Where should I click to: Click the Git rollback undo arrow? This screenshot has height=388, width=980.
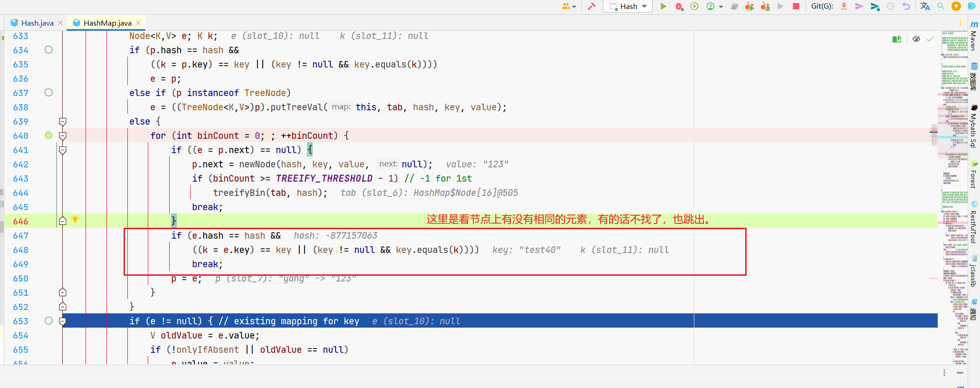pyautogui.click(x=906, y=6)
